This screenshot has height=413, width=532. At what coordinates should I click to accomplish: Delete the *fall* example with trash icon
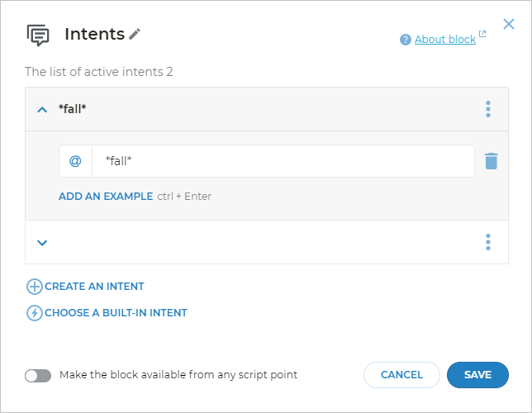click(491, 161)
